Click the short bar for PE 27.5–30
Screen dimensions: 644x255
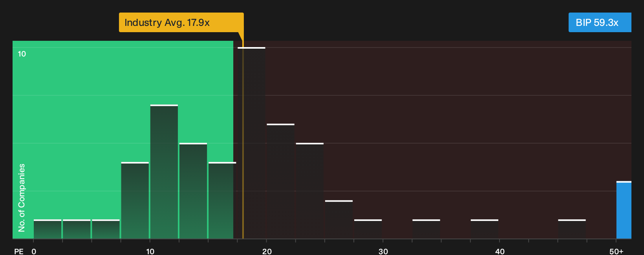pyautogui.click(x=368, y=229)
